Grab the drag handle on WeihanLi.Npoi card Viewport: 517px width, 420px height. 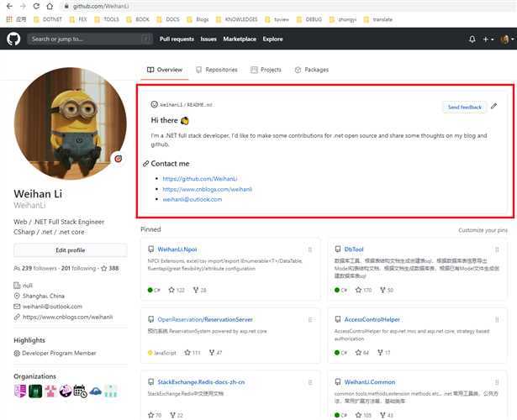click(310, 249)
